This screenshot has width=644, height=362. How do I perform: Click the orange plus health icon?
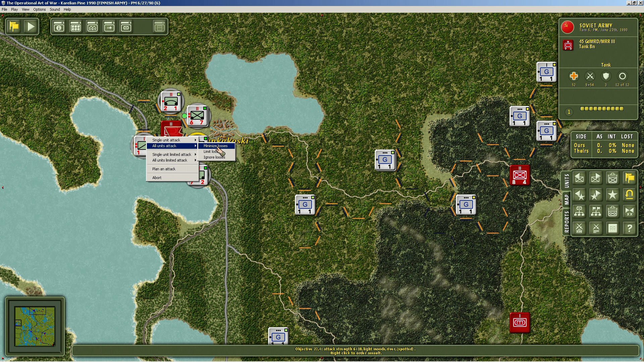pos(574,76)
